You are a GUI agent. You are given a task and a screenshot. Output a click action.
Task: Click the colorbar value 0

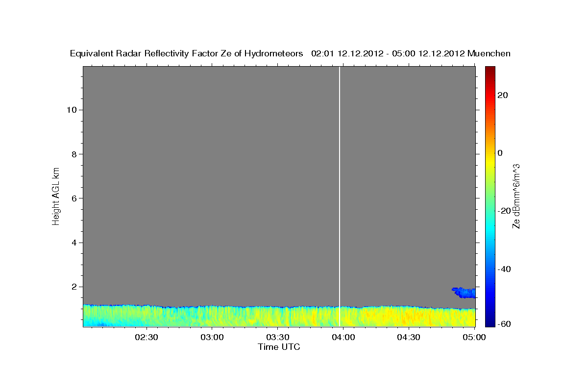pyautogui.click(x=500, y=153)
